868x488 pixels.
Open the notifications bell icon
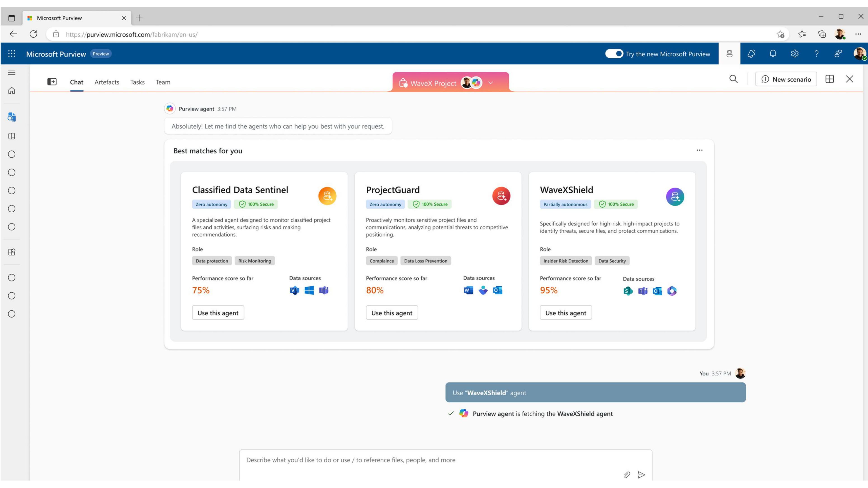tap(773, 54)
